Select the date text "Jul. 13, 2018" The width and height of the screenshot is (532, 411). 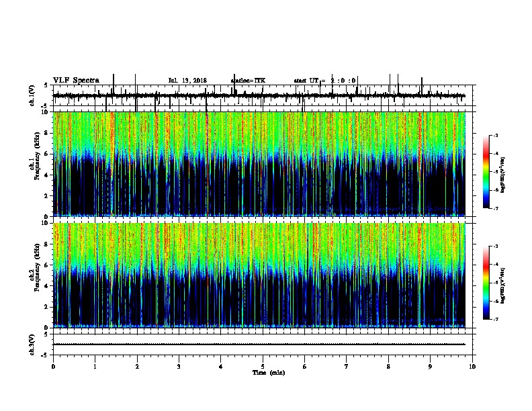coord(187,81)
